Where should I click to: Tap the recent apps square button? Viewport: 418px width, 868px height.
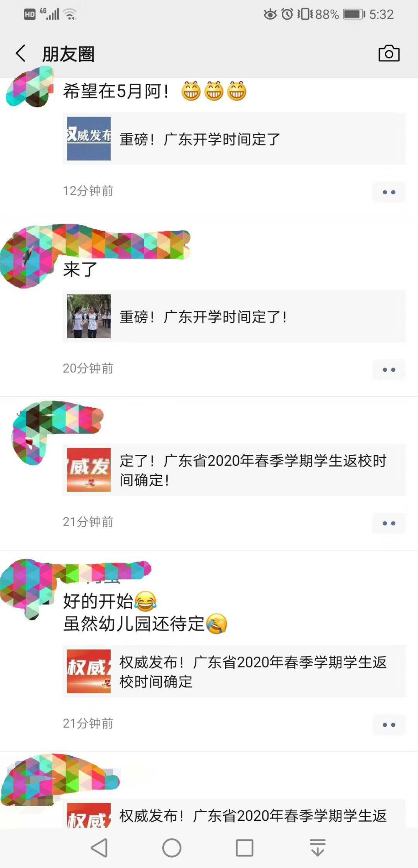(245, 848)
